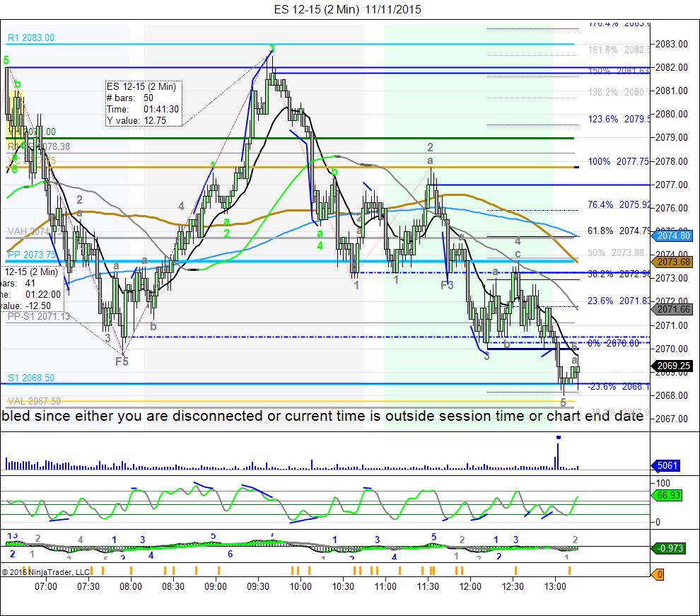Click the 08:00 time axis label

[x=131, y=586]
